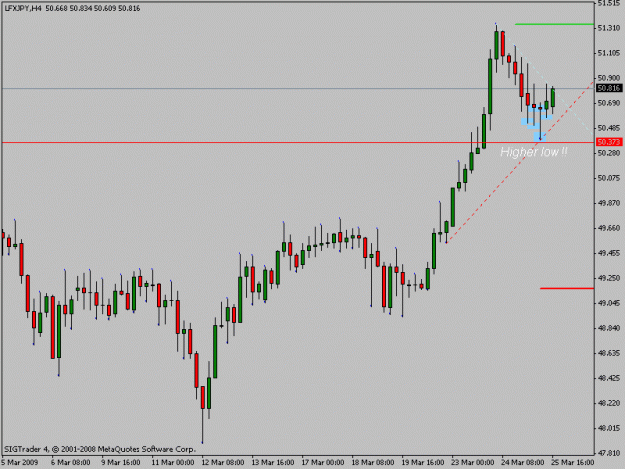Click the 48.220 price scale label
The image size is (625, 469).
pos(609,403)
